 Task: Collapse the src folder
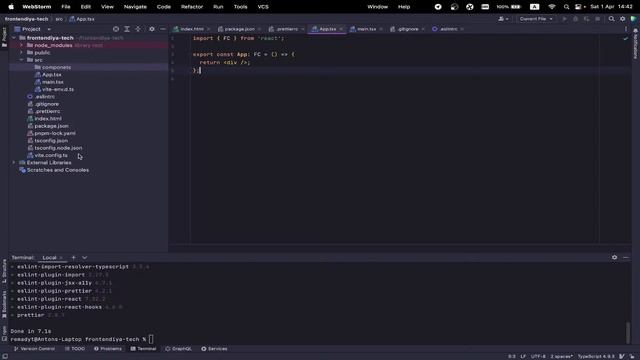click(x=21, y=60)
